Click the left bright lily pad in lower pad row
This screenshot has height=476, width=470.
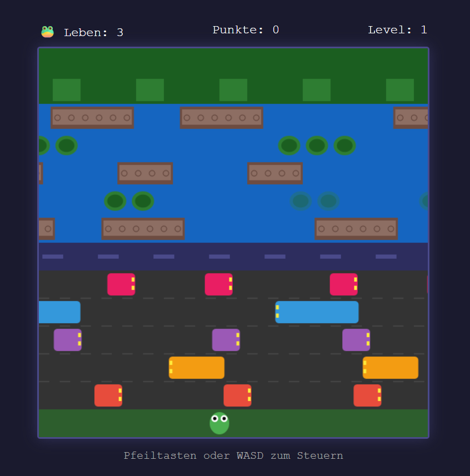tap(115, 201)
